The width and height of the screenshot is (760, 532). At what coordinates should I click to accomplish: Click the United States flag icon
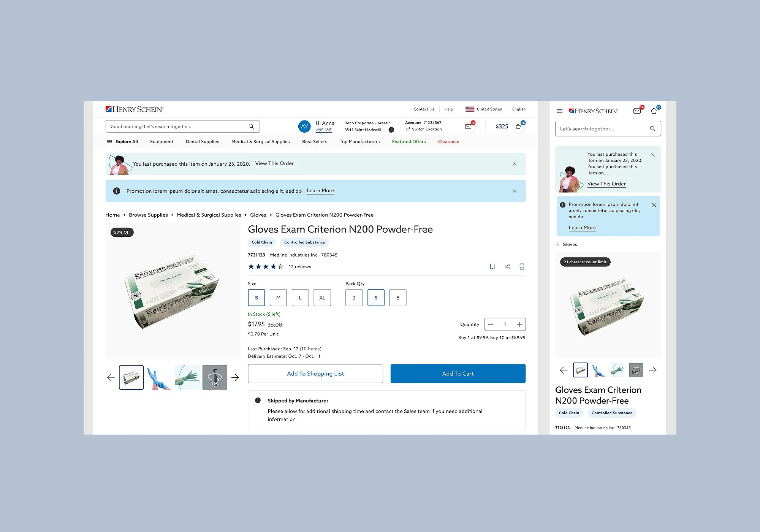470,109
